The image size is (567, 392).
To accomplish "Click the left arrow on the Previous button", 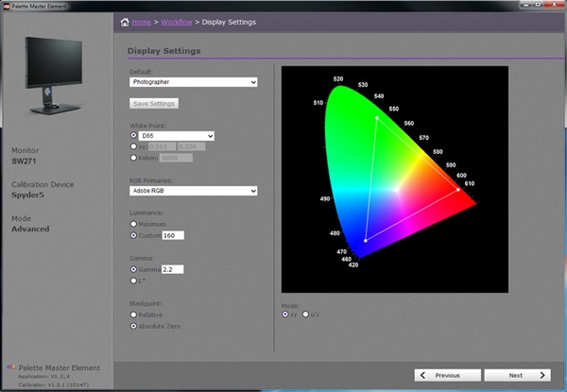I will tap(423, 375).
